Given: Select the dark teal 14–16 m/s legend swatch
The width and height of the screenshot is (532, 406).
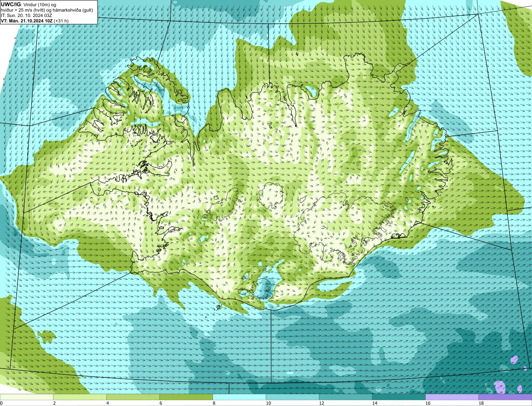Looking at the screenshot, I should coord(399,397).
